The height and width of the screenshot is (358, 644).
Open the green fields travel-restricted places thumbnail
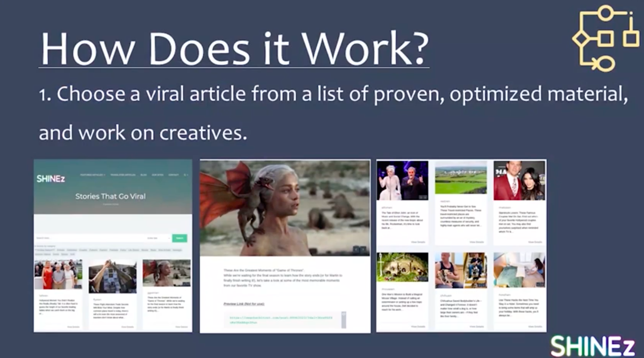coord(461,177)
